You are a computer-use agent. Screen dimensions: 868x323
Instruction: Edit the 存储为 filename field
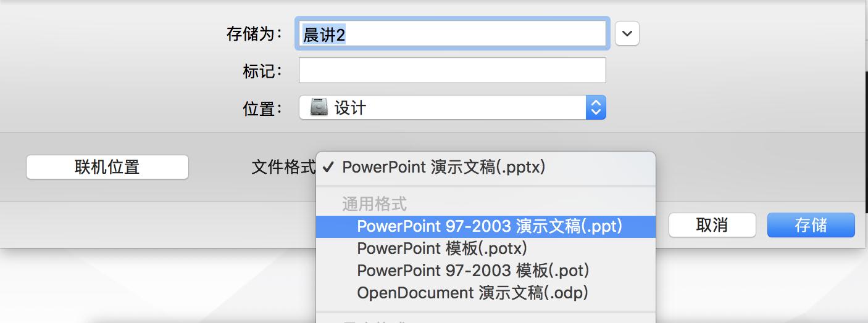tap(453, 34)
